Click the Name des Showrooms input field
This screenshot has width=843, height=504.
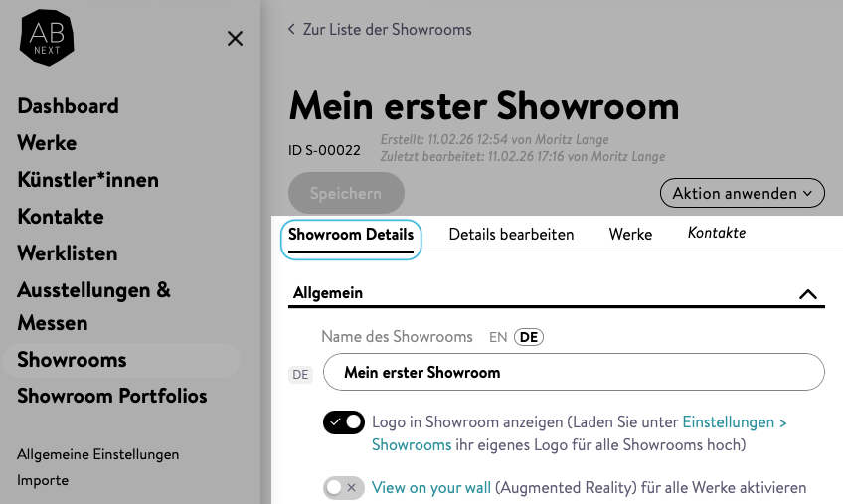pyautogui.click(x=574, y=373)
